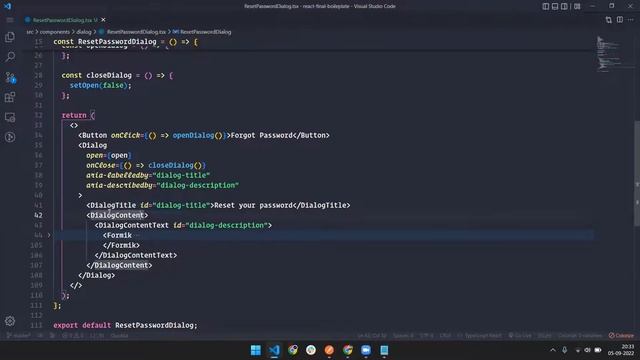
Task: Click the errors and warnings status item
Action: 73,336
